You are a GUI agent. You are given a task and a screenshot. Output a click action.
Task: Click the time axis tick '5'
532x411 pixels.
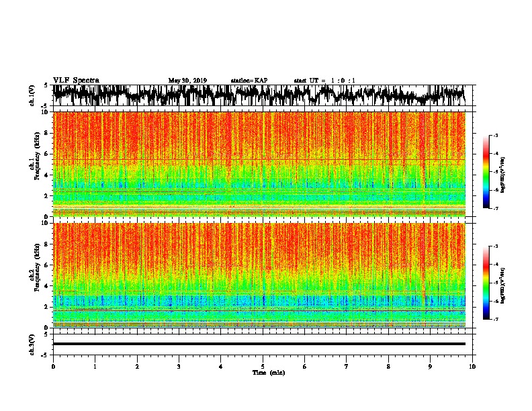pyautogui.click(x=263, y=367)
